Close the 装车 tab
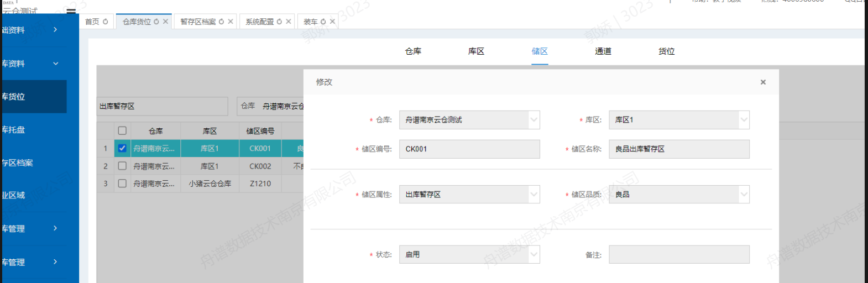The image size is (868, 283). [x=332, y=22]
